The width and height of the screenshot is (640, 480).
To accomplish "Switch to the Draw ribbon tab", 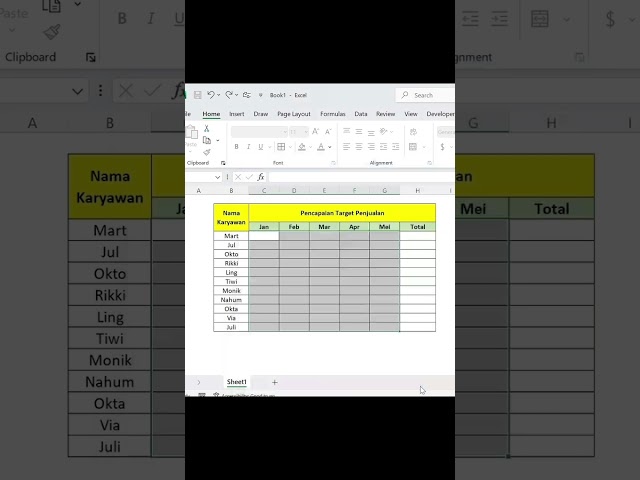I will (261, 114).
